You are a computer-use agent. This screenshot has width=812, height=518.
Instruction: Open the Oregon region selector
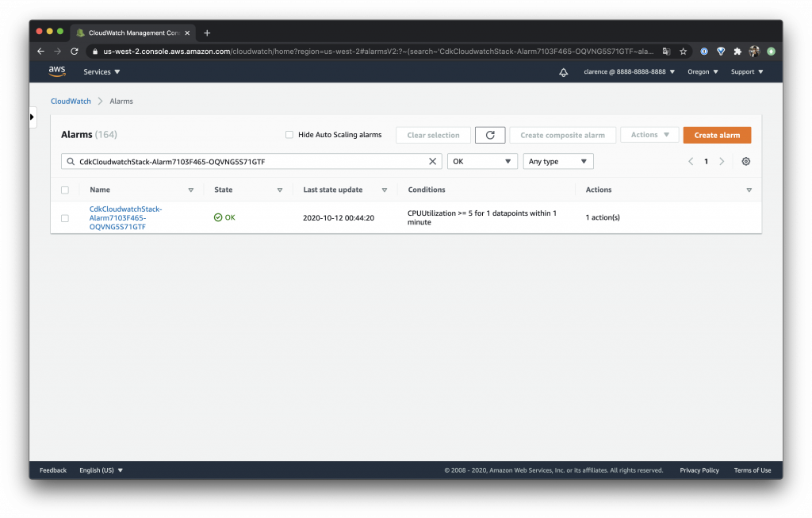pos(703,72)
